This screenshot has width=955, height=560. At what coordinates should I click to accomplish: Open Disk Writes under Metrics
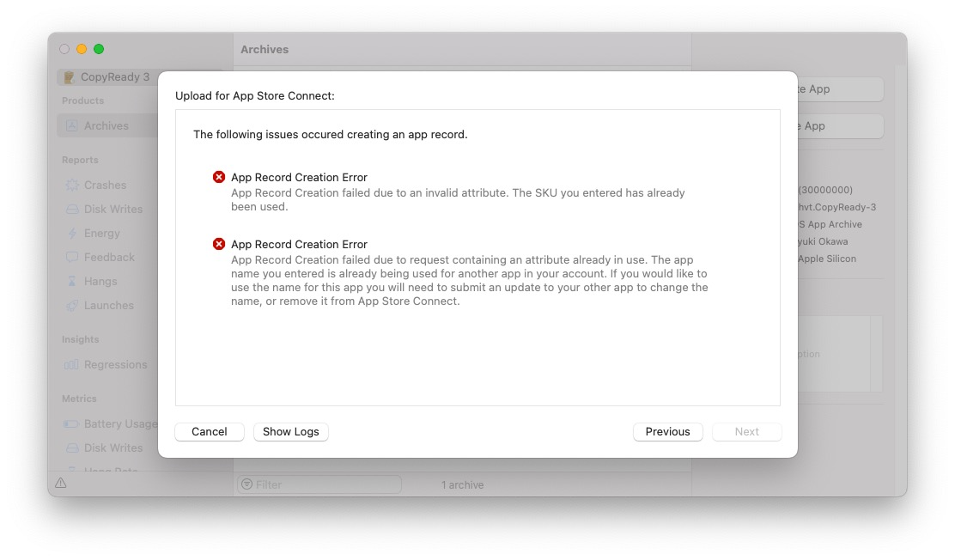click(x=113, y=447)
